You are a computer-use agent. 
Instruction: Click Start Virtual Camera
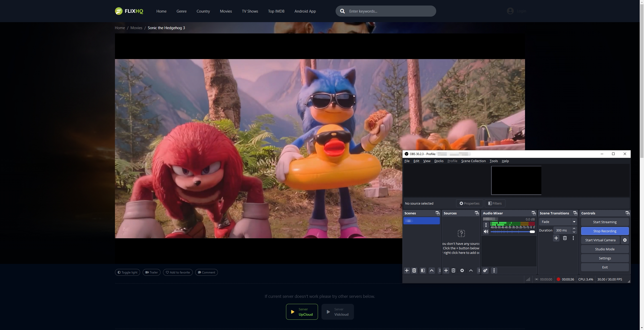point(600,240)
